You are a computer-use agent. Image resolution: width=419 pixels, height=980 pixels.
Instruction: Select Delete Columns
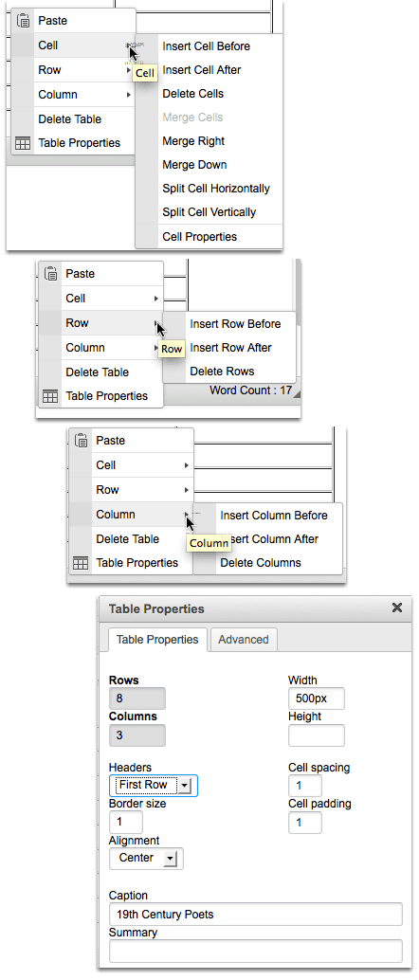point(260,563)
